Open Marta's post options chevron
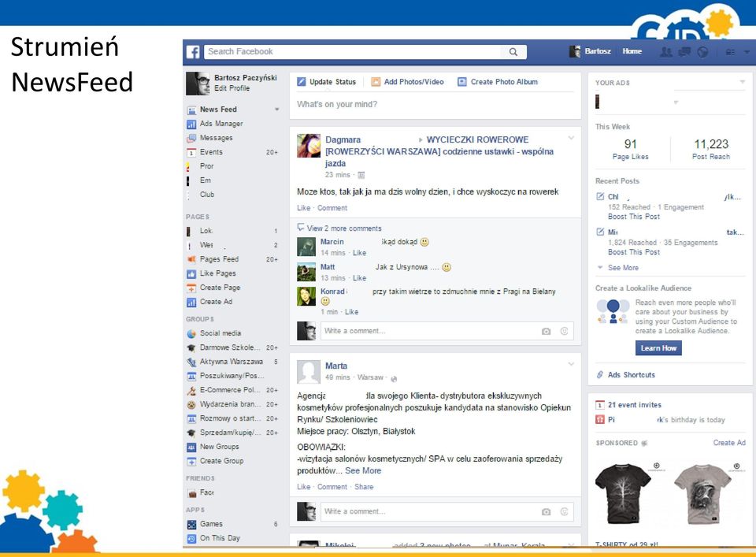 (571, 364)
